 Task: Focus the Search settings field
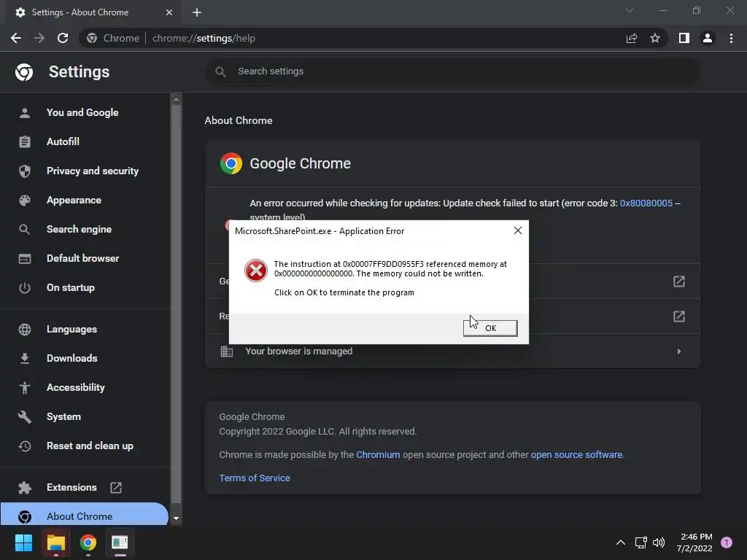tap(452, 71)
